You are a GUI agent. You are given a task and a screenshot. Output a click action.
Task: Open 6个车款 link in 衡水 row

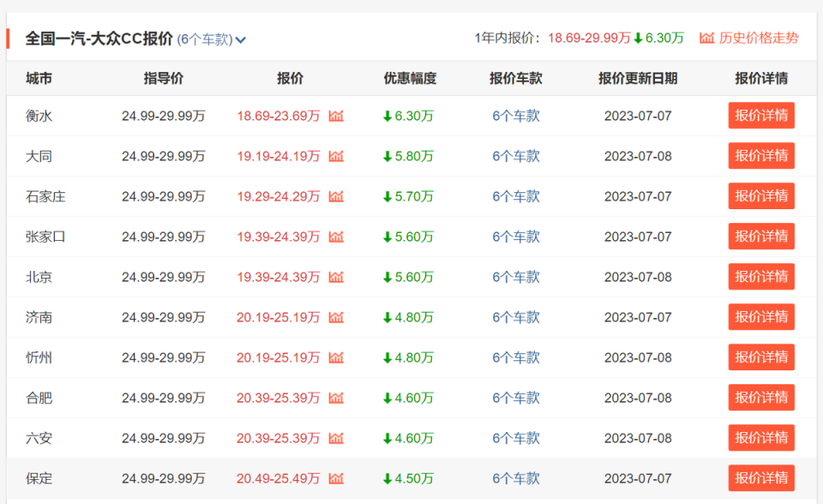[516, 116]
